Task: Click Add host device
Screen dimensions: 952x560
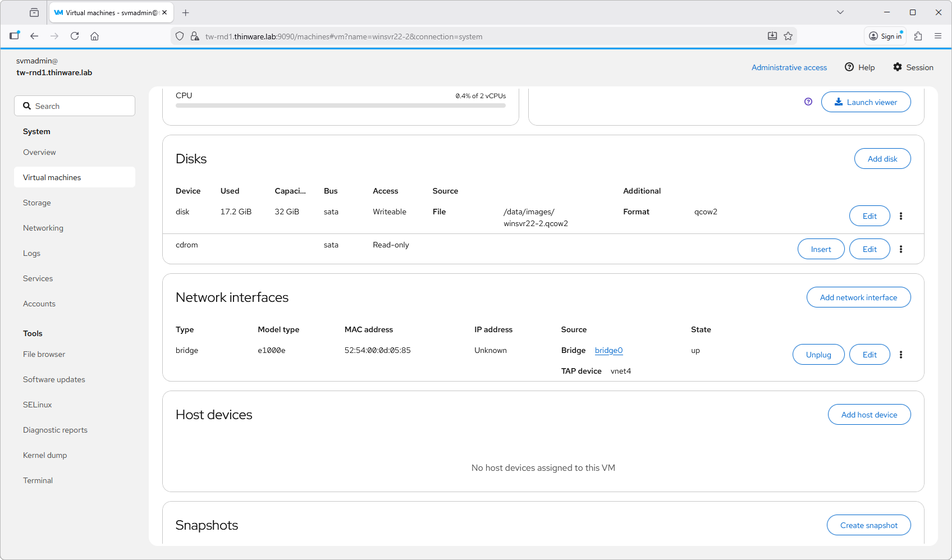Action: 869,415
